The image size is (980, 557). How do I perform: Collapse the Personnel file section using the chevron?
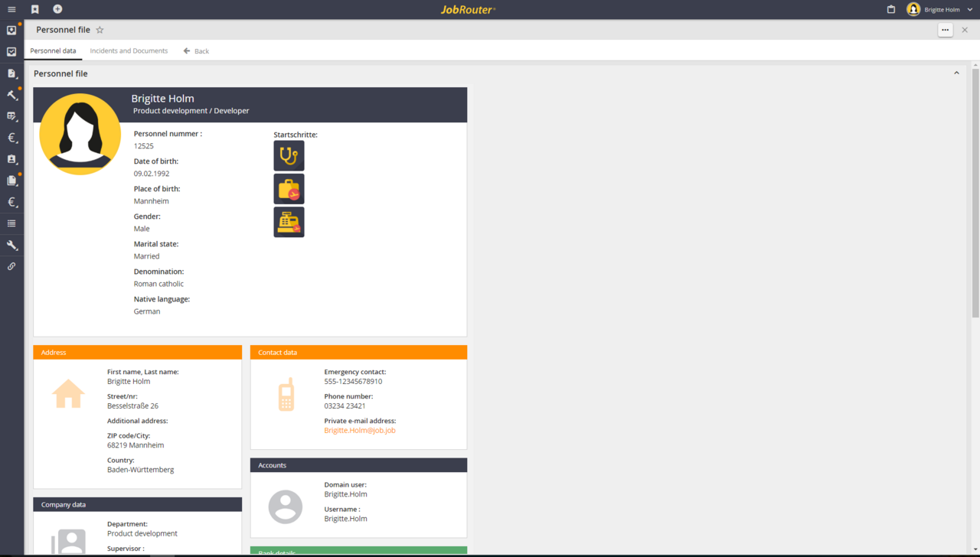956,73
